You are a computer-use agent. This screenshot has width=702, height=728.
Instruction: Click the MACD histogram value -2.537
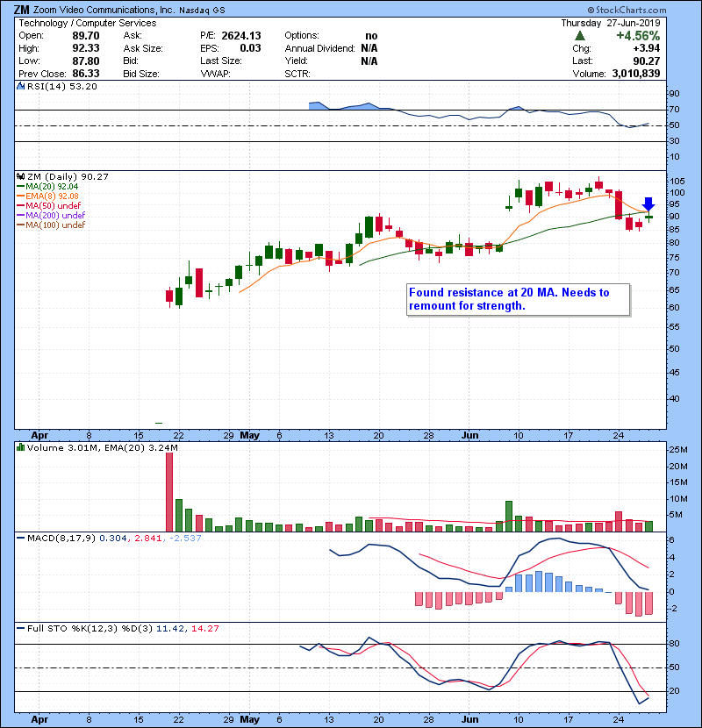coord(185,539)
